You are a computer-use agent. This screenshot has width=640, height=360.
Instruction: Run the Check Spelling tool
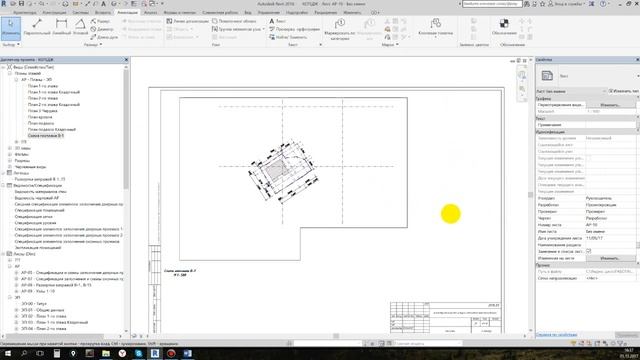click(x=294, y=29)
